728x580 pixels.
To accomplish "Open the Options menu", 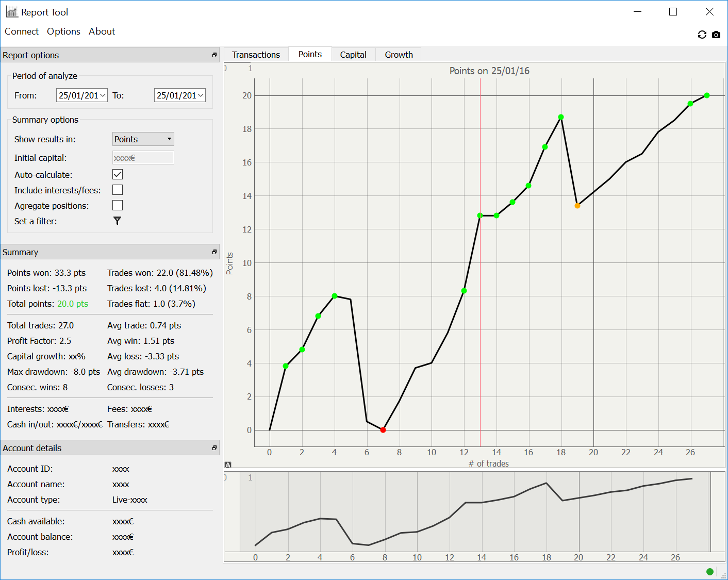I will point(63,31).
